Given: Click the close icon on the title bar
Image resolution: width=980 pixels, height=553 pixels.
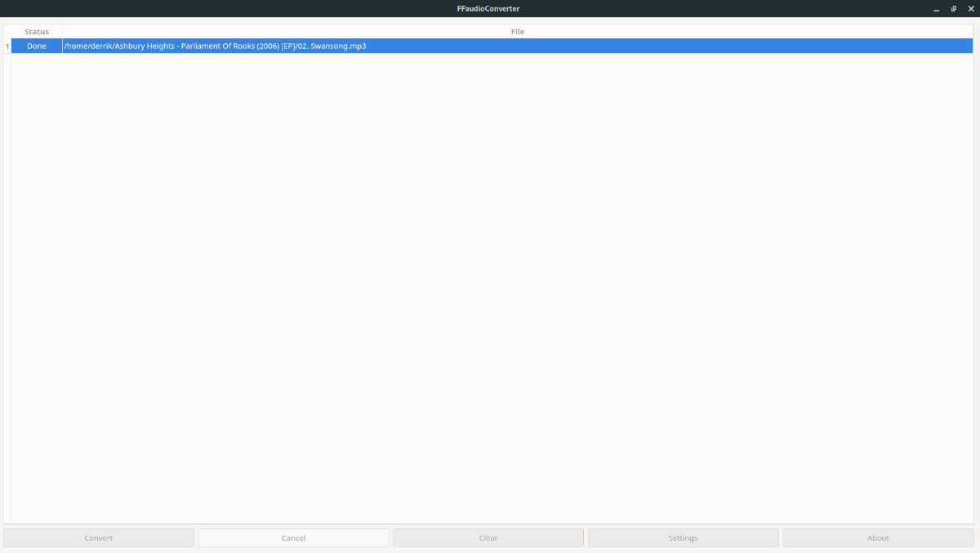Looking at the screenshot, I should tap(971, 8).
